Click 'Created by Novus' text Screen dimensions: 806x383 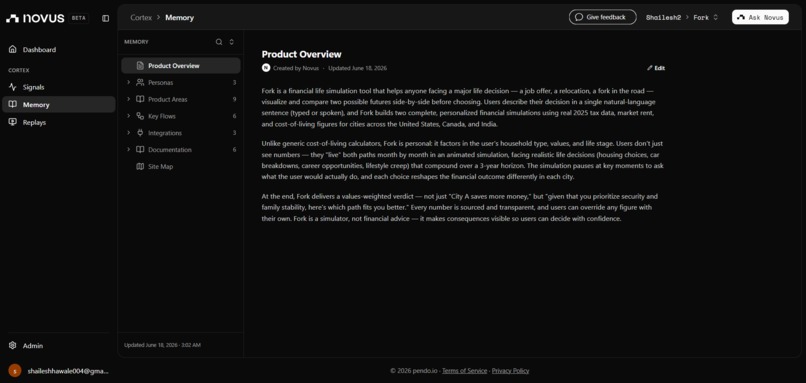click(296, 68)
